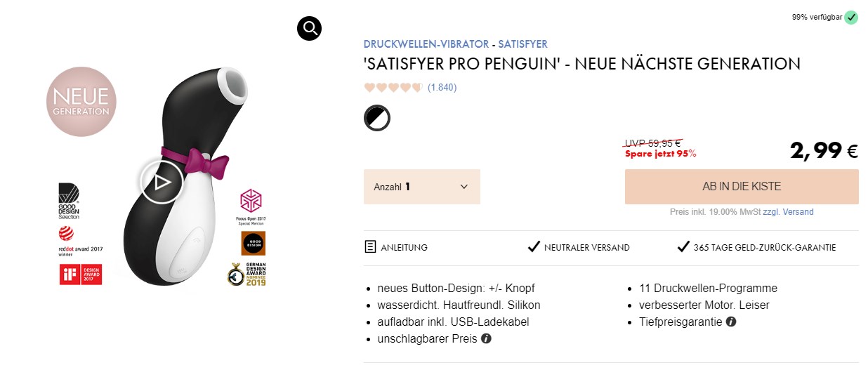Open info icon beside Tiefpreisgarantie
Screen dimensions: 868x370
coord(731,322)
